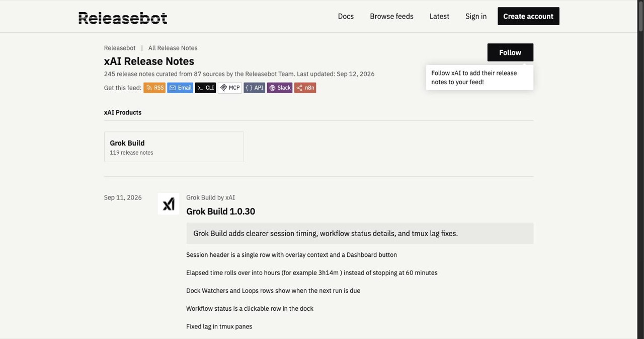Click the 'Grok Build by xAI' label

210,197
